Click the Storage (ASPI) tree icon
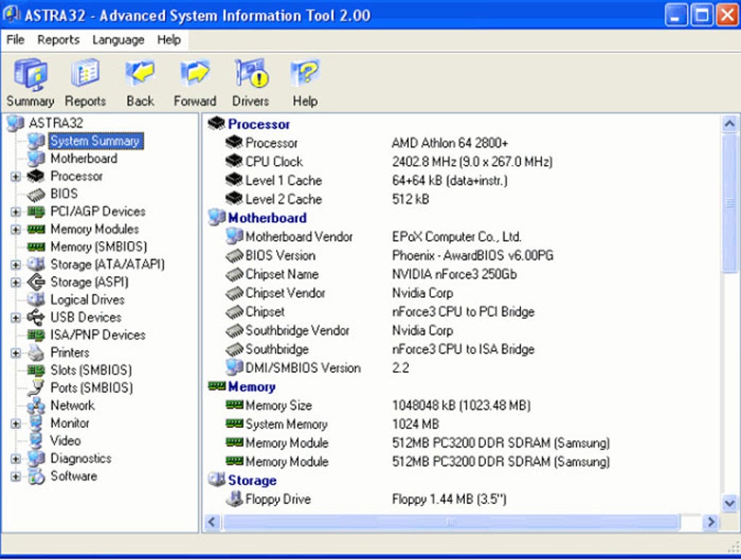Image resolution: width=741 pixels, height=560 pixels. (36, 282)
